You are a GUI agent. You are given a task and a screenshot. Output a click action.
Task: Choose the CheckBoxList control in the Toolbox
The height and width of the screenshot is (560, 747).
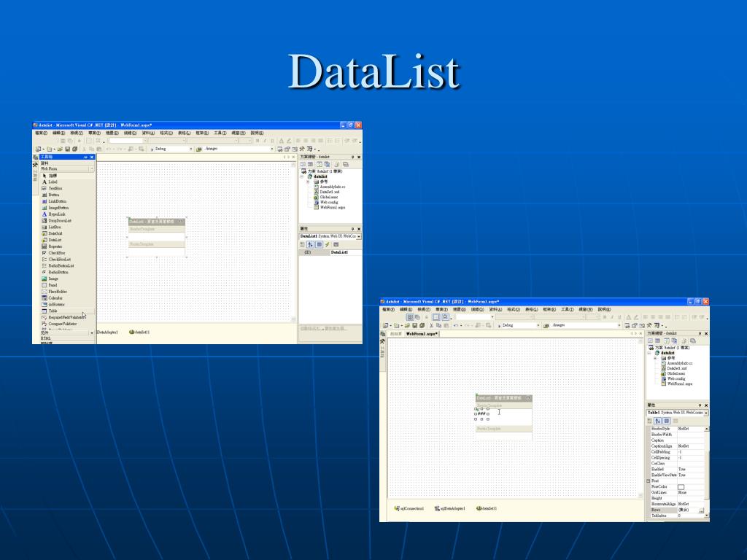[x=55, y=259]
